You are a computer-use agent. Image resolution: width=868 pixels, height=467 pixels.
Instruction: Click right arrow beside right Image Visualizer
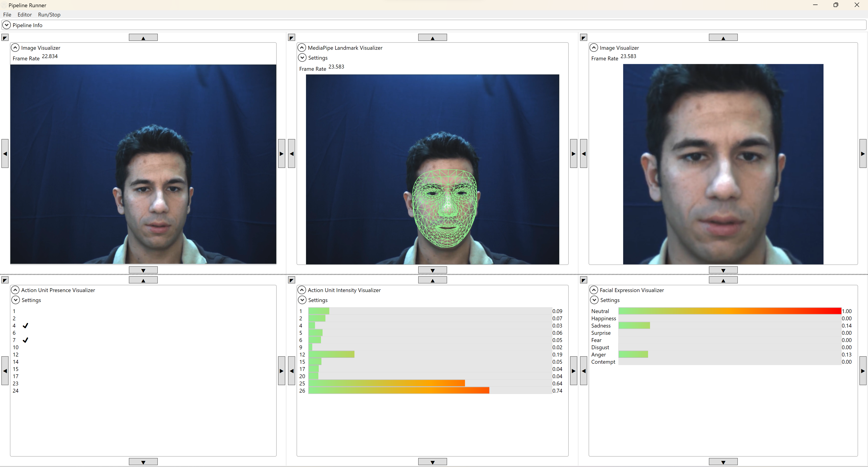click(863, 153)
